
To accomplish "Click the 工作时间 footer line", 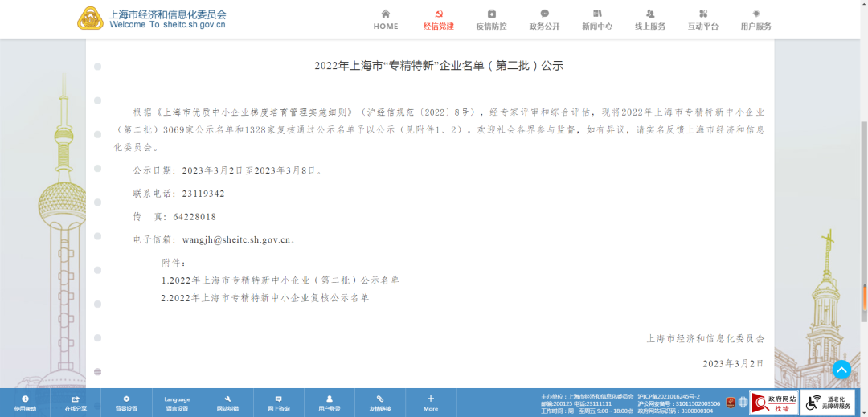I will [x=587, y=411].
